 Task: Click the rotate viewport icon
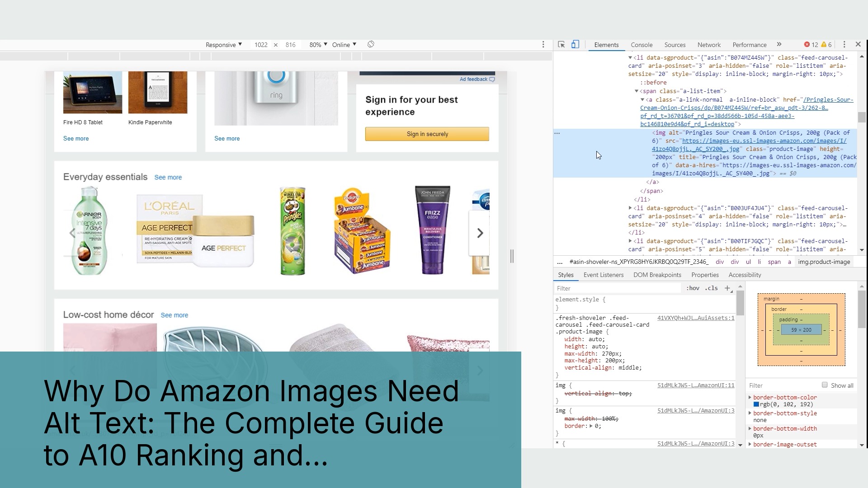pyautogui.click(x=371, y=44)
